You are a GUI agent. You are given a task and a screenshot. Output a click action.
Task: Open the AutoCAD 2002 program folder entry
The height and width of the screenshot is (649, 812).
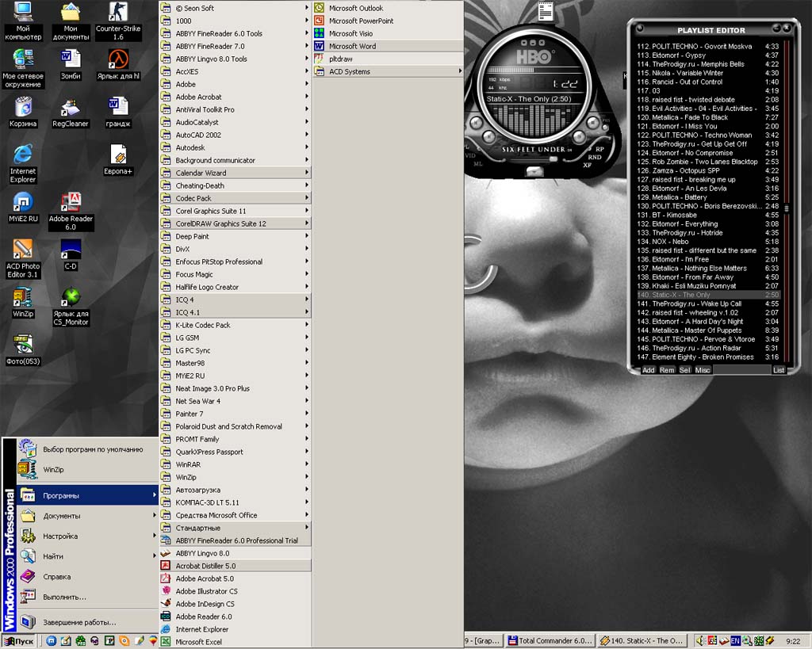click(236, 135)
